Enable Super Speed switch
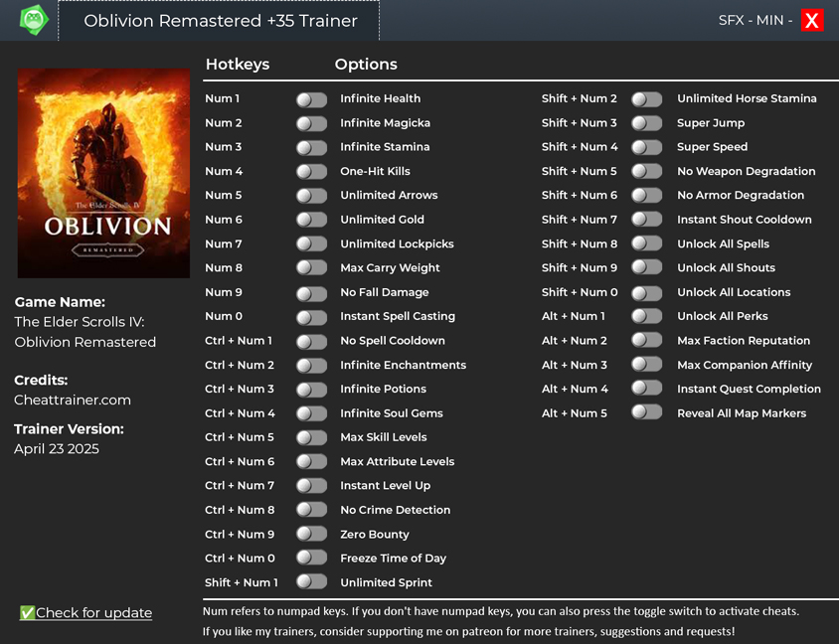 click(646, 147)
